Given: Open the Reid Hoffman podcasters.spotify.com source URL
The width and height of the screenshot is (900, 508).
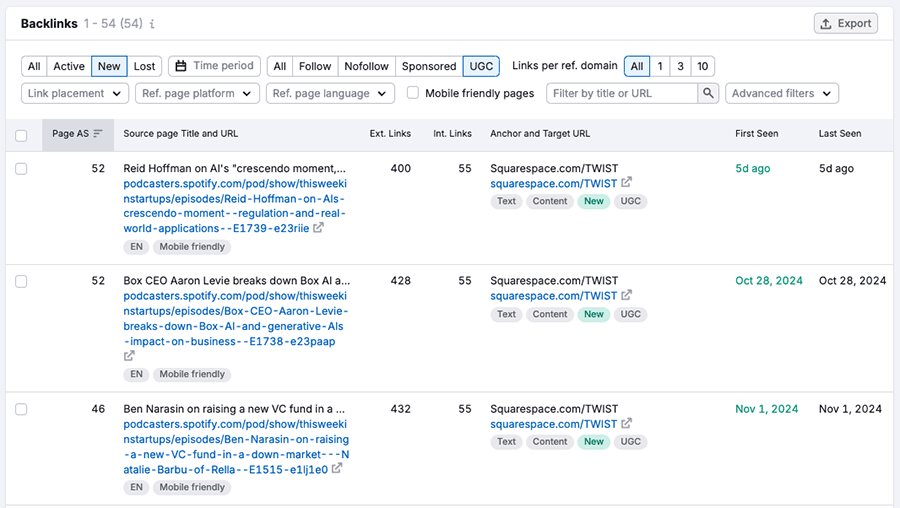Looking at the screenshot, I should point(235,205).
